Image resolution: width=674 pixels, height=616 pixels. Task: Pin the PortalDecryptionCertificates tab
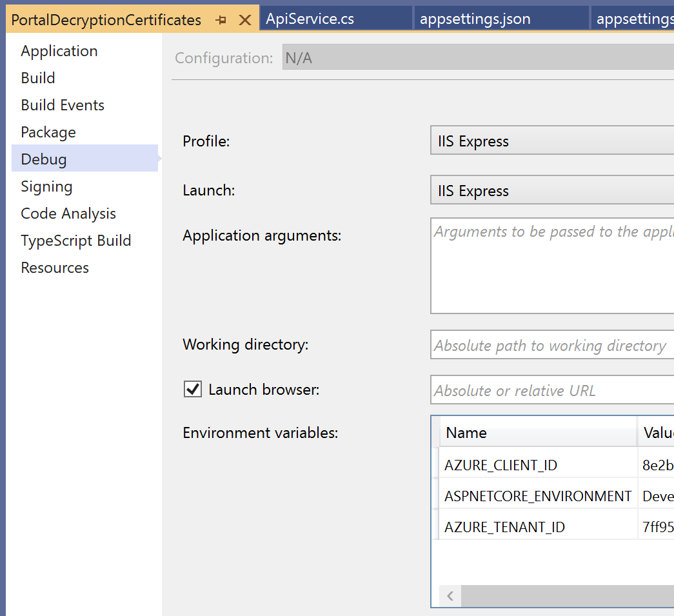[x=221, y=20]
